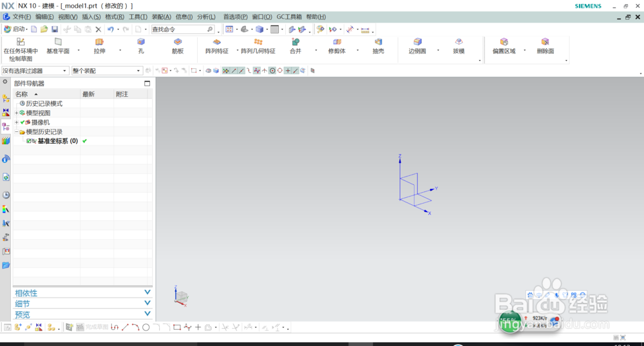
Task: Save the part with the floppy icon
Action: click(x=55, y=29)
